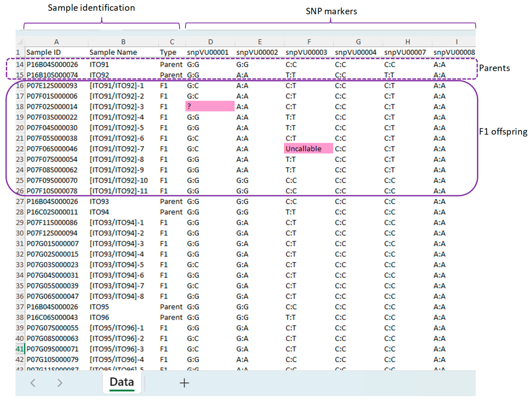Click sample name '[ITO95/ITO96]-4'

[x=117, y=359]
